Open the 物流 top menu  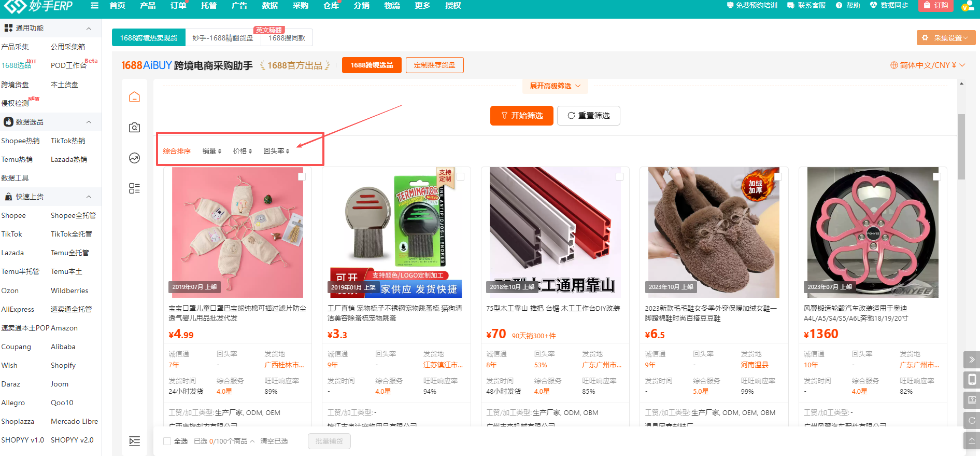(392, 6)
